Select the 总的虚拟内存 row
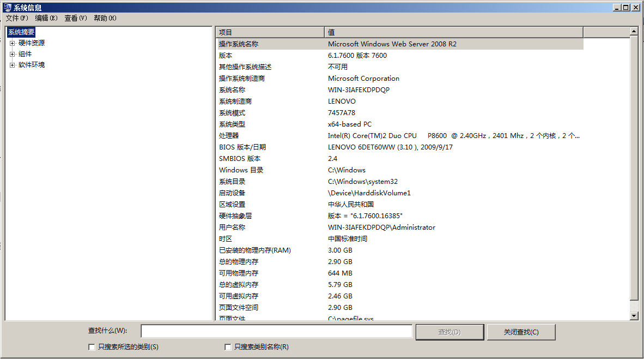Screen dimensions: 644x359 click(x=400, y=285)
